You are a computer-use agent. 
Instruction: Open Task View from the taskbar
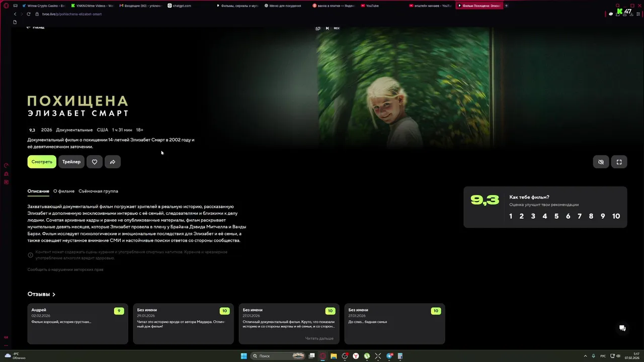pyautogui.click(x=311, y=356)
